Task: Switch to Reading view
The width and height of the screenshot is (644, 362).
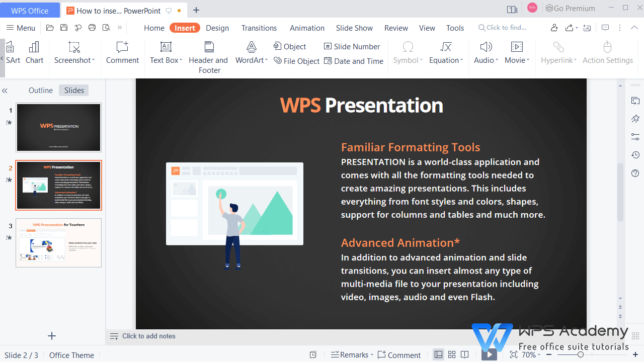Action: 465,354
